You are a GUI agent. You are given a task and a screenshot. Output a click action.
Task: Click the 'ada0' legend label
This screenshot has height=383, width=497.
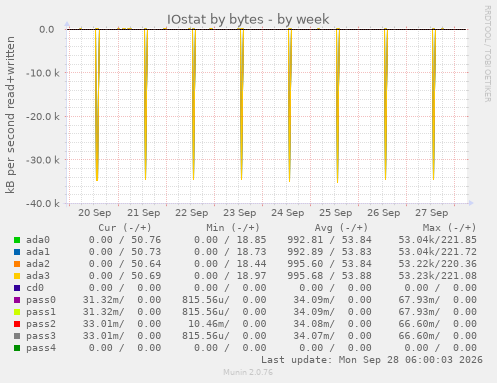coord(38,240)
